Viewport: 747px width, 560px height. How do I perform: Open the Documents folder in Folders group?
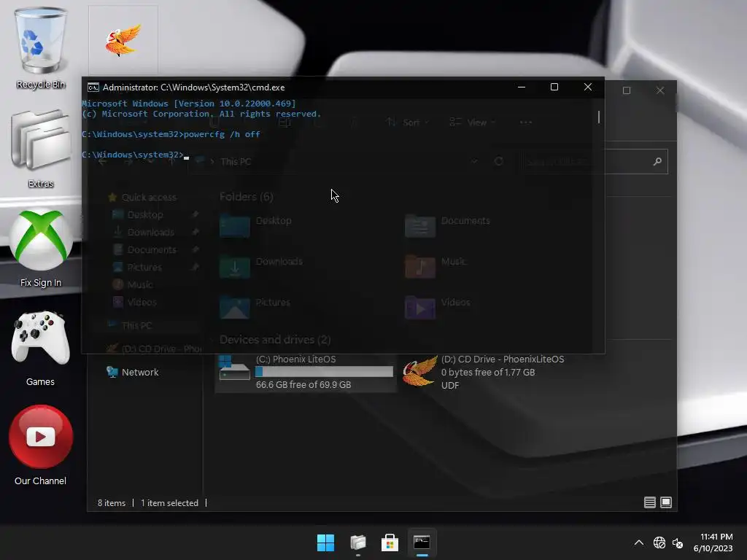coord(448,226)
